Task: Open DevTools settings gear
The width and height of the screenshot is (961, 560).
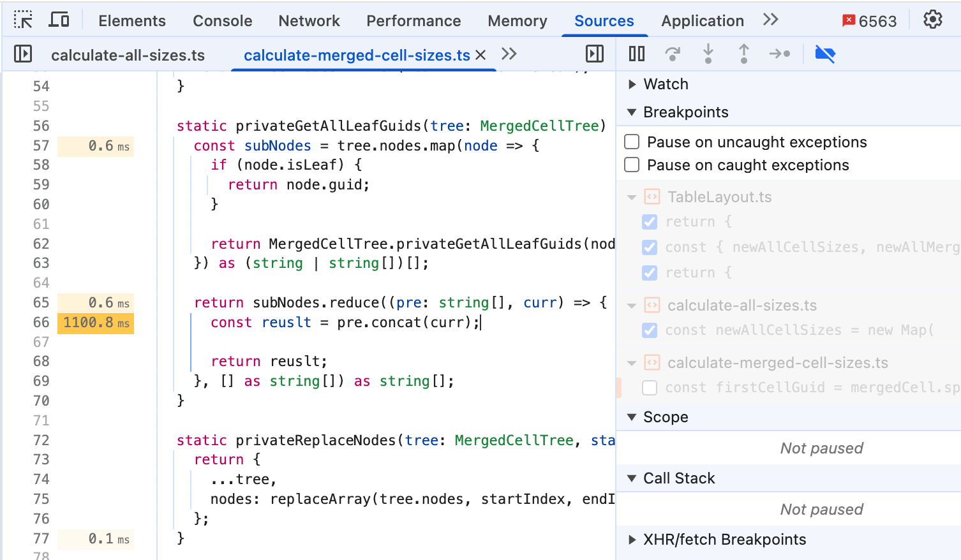Action: tap(933, 20)
